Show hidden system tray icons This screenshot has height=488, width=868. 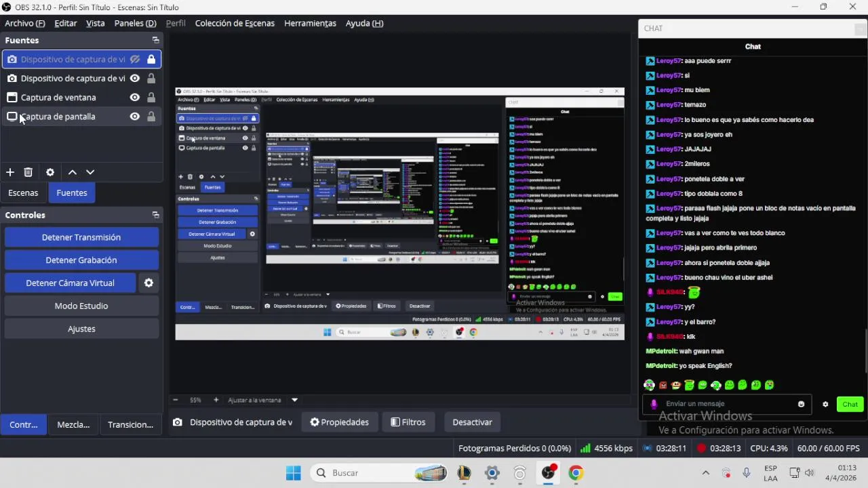[x=705, y=473]
